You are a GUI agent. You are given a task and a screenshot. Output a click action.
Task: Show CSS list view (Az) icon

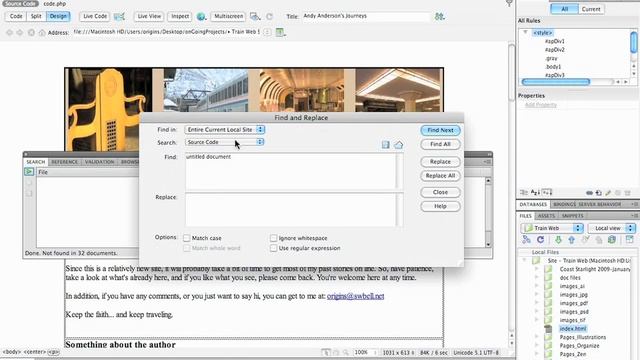[535, 192]
